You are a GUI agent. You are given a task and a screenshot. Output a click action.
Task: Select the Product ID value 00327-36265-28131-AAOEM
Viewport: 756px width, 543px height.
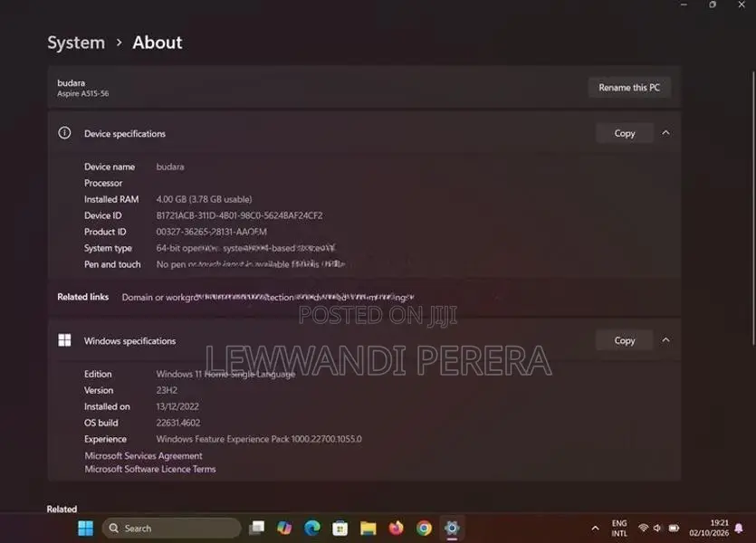(x=211, y=233)
